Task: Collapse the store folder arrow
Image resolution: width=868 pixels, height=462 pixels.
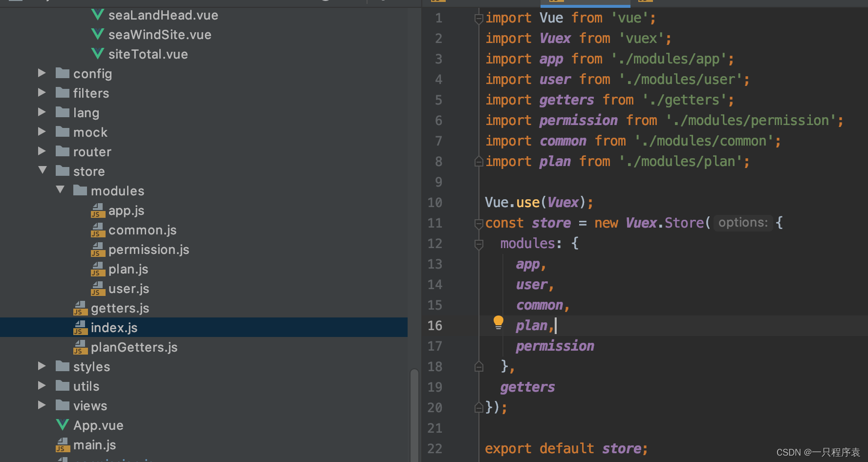Action: (43, 170)
